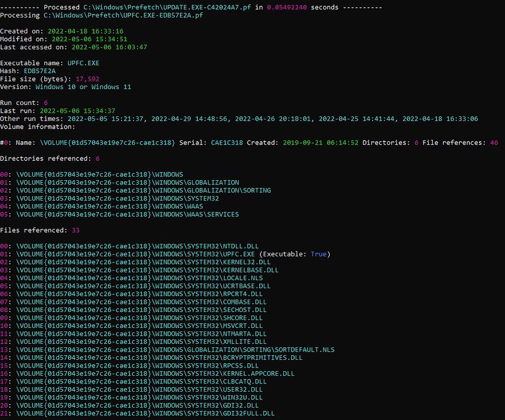Click file 02 entry KERNEL32.DLL
The image size is (505, 420).
(x=135, y=262)
